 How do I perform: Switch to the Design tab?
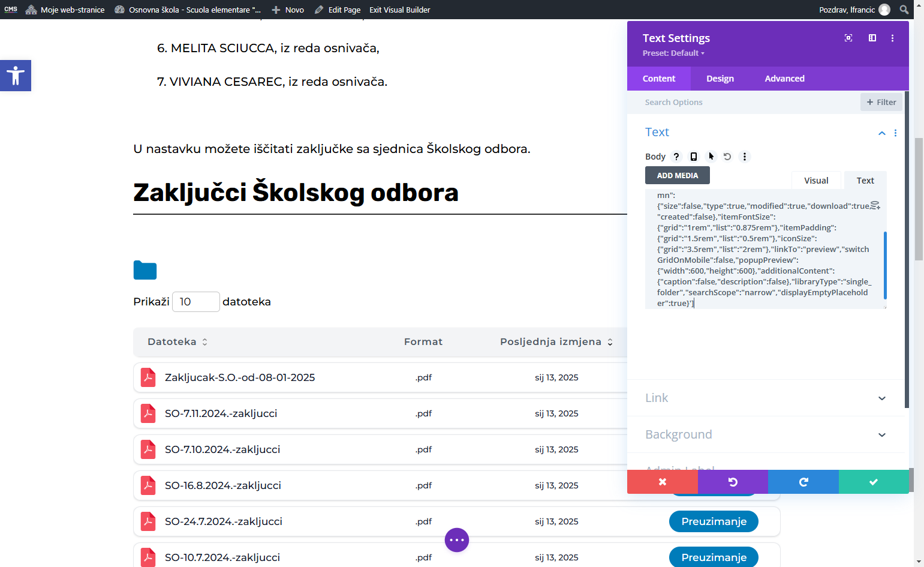point(720,79)
